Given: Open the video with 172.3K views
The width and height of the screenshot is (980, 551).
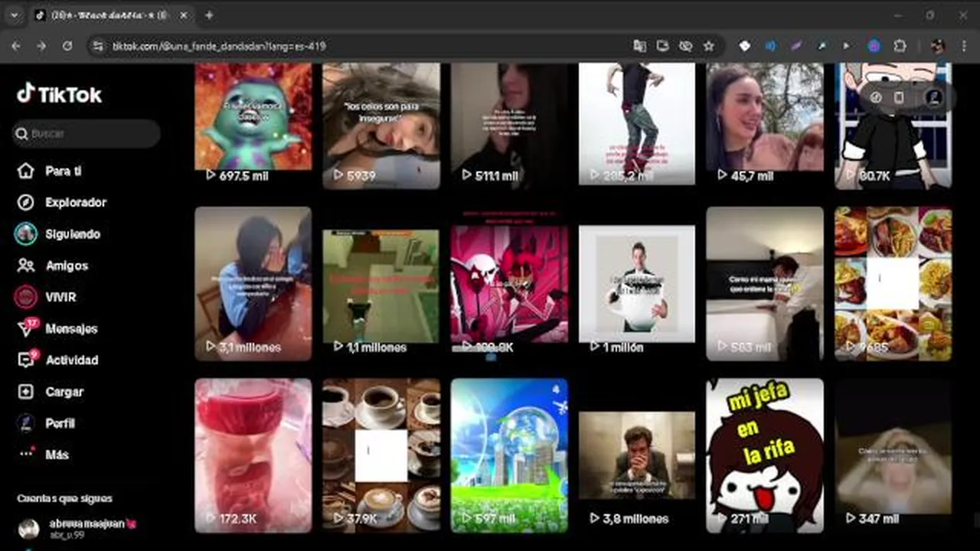Looking at the screenshot, I should (253, 455).
